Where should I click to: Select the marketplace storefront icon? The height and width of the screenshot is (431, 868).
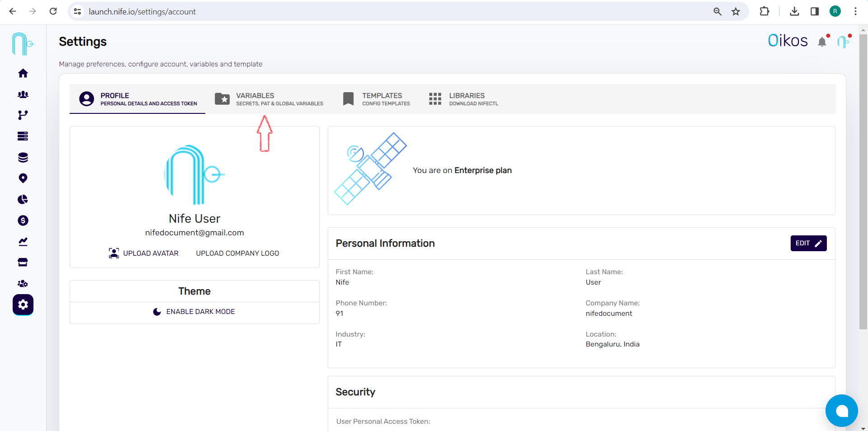point(23,262)
